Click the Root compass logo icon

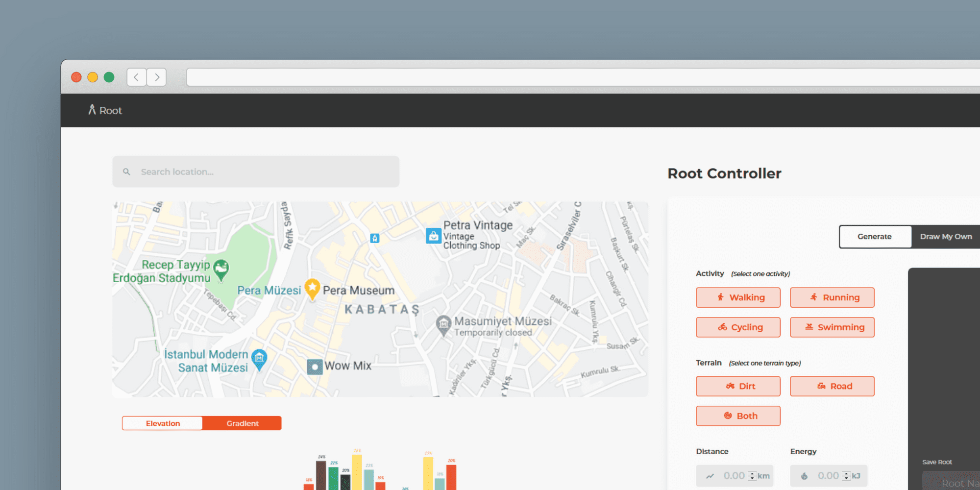point(92,110)
